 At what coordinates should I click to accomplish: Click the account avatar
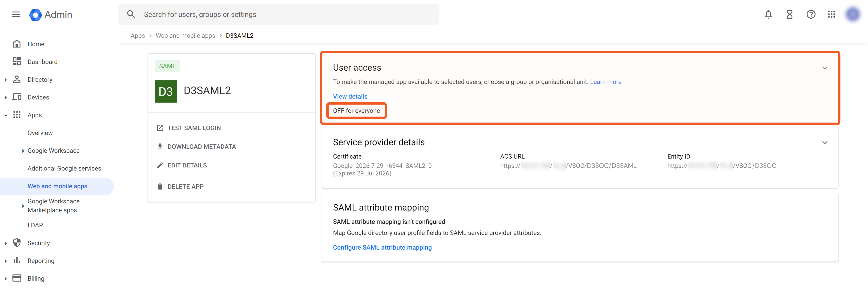(x=852, y=14)
